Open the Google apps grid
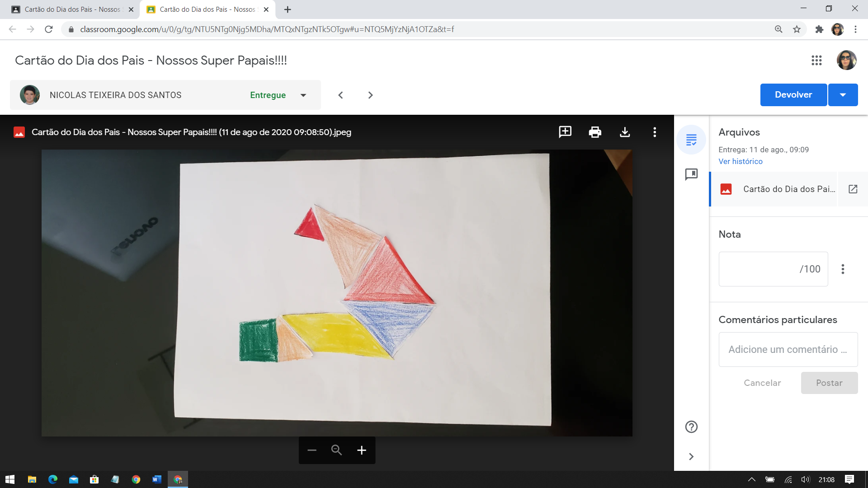The height and width of the screenshot is (488, 868). tap(816, 61)
